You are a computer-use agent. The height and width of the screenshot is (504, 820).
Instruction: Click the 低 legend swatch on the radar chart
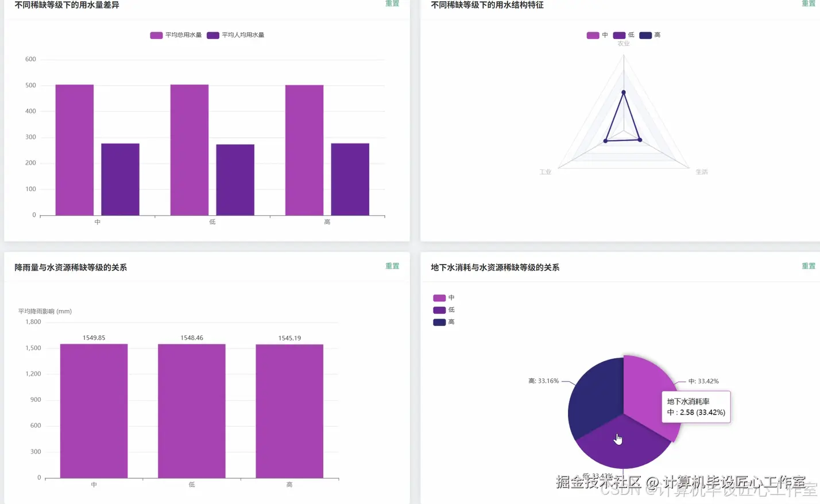619,35
